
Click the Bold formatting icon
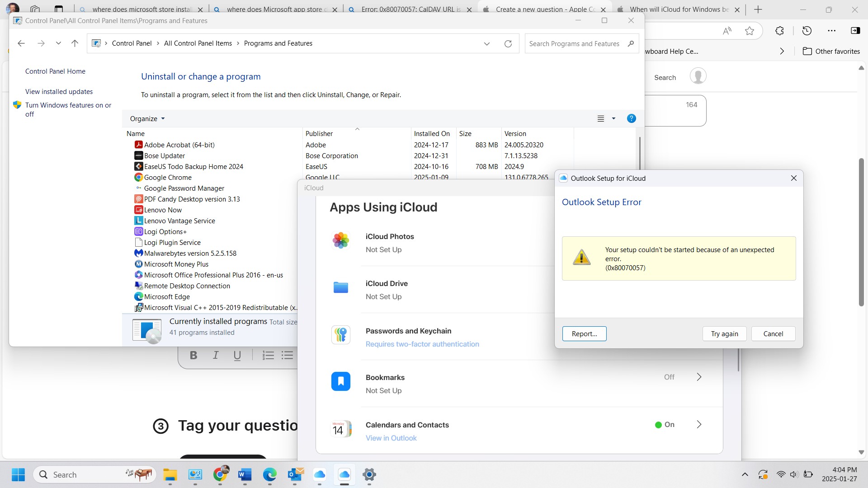tap(193, 355)
